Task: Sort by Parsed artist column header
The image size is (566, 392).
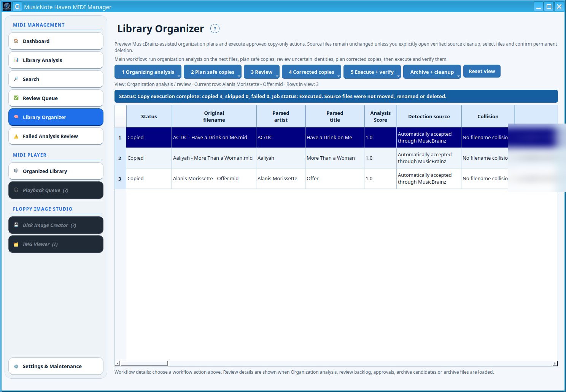Action: (281, 116)
